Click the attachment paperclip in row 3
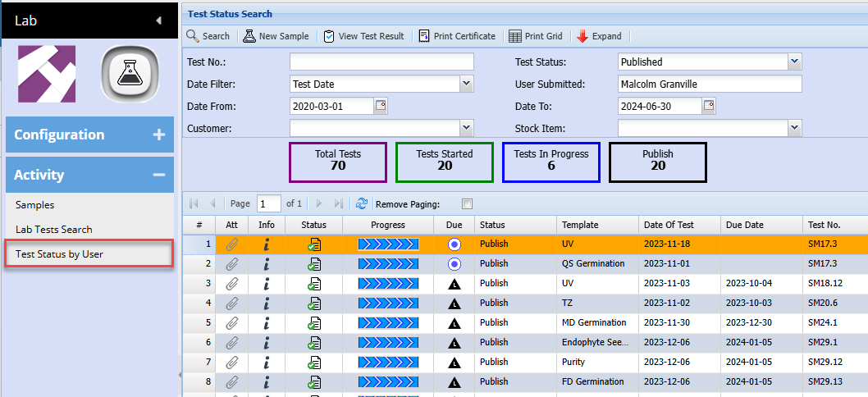Image resolution: width=868 pixels, height=397 pixels. click(232, 284)
